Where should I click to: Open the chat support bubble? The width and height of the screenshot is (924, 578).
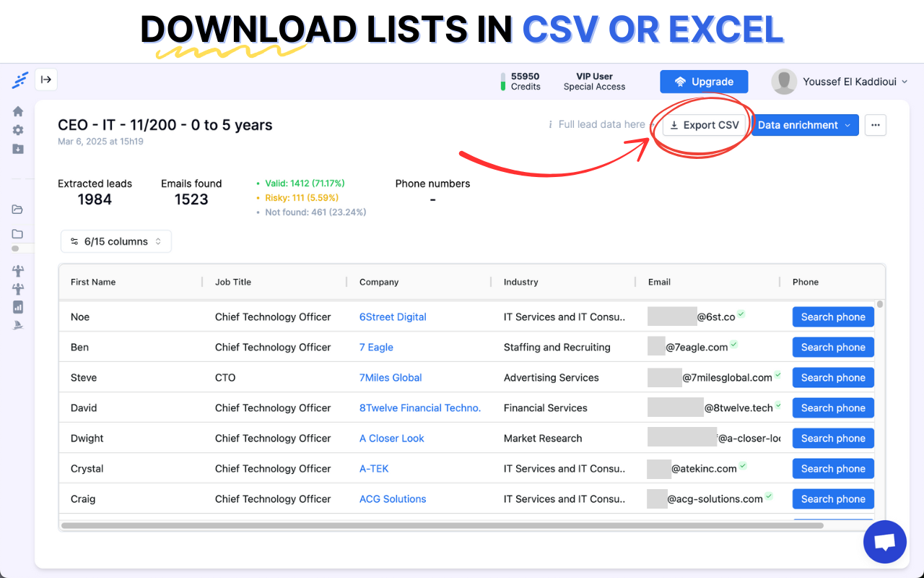click(x=885, y=542)
